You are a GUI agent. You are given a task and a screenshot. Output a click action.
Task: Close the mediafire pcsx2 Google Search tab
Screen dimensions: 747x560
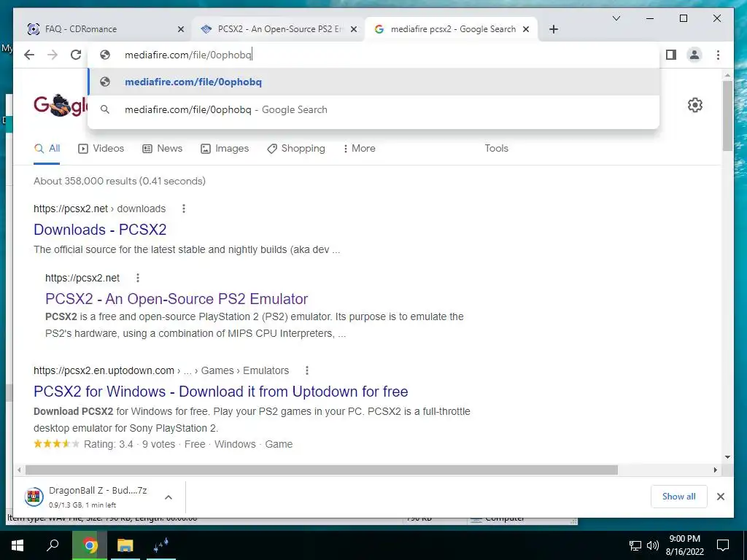tap(526, 29)
